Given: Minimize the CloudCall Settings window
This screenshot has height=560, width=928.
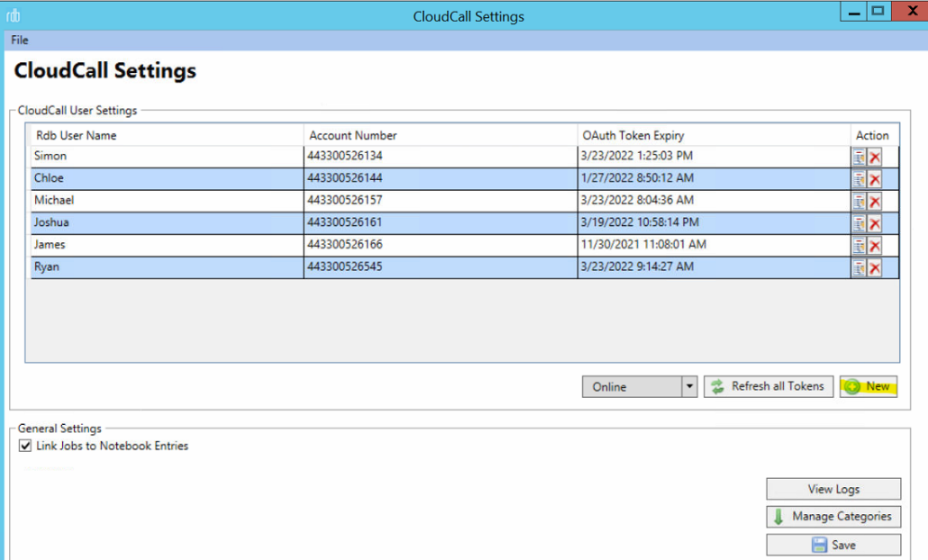Looking at the screenshot, I should pyautogui.click(x=854, y=12).
